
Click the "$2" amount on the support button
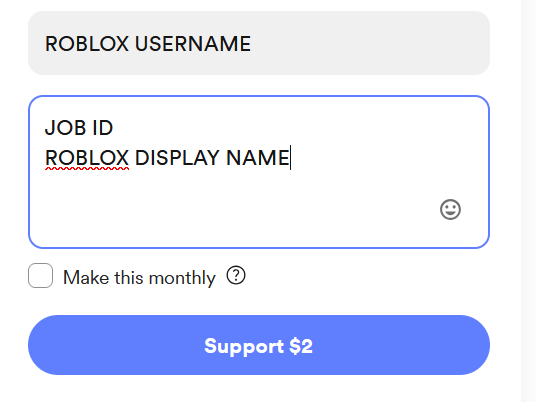[301, 346]
